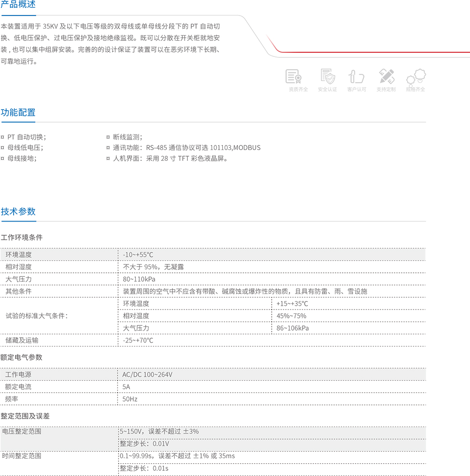This screenshot has width=470, height=476.
Task: Select the 技术参数 section heading
Action: click(x=18, y=212)
